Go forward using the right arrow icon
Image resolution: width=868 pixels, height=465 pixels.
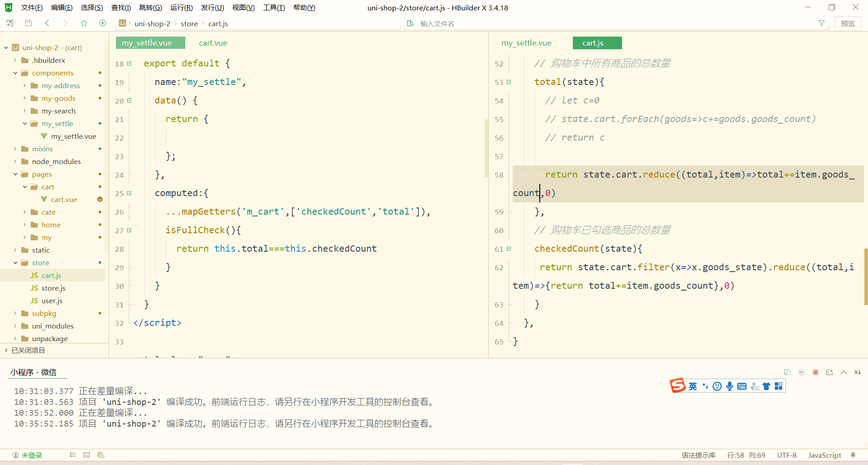point(66,23)
